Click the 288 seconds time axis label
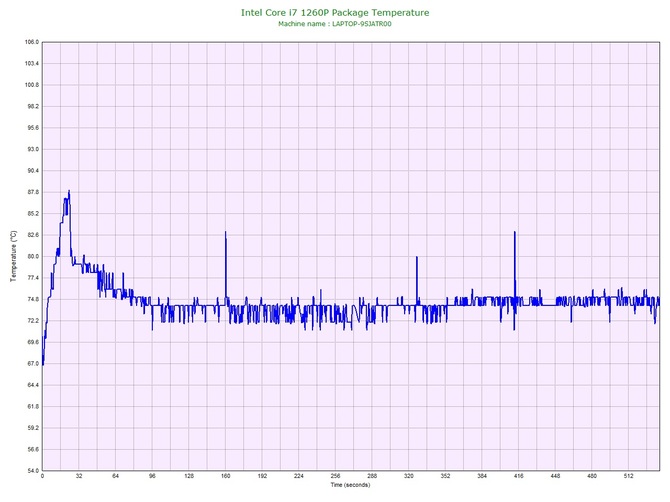Screen dimensions: 670x502 coord(372,476)
